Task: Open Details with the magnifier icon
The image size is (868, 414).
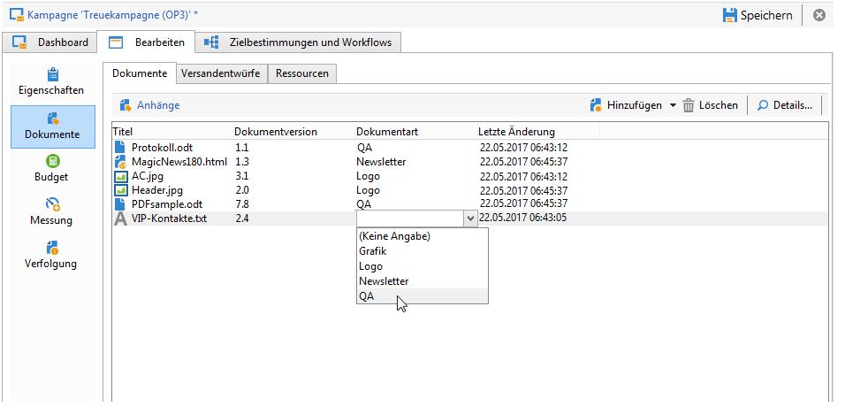Action: 763,105
